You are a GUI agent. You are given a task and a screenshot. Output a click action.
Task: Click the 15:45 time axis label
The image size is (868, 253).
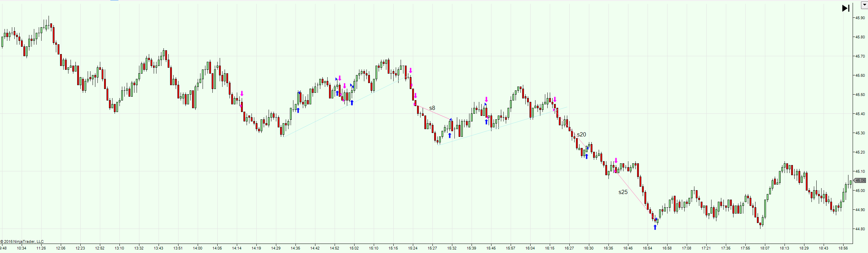491,248
